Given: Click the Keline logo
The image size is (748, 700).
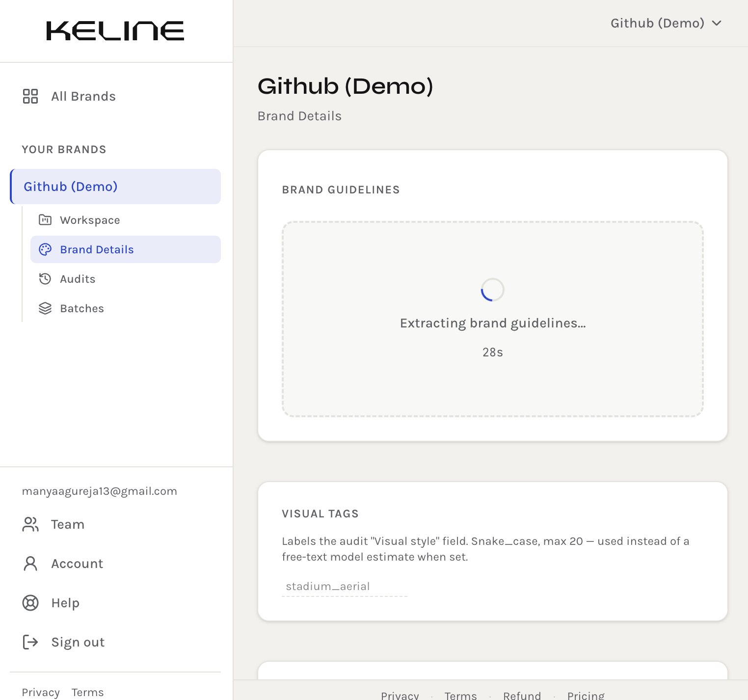Looking at the screenshot, I should point(115,31).
